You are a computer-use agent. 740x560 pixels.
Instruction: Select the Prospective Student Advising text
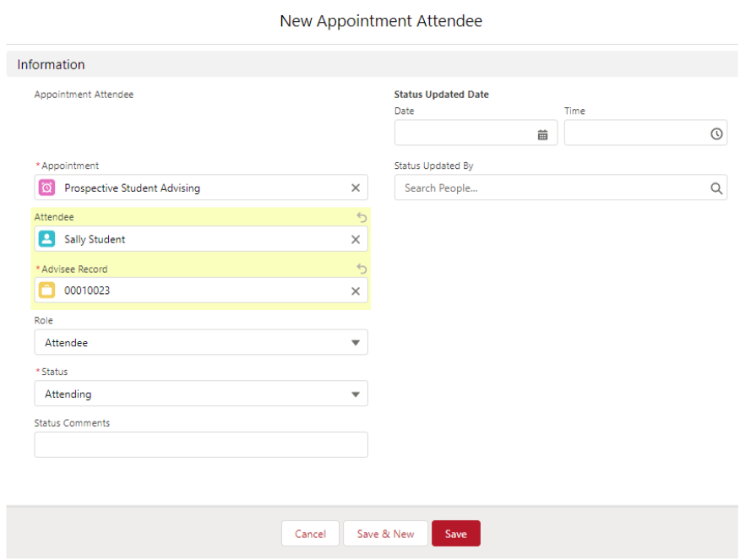point(132,188)
